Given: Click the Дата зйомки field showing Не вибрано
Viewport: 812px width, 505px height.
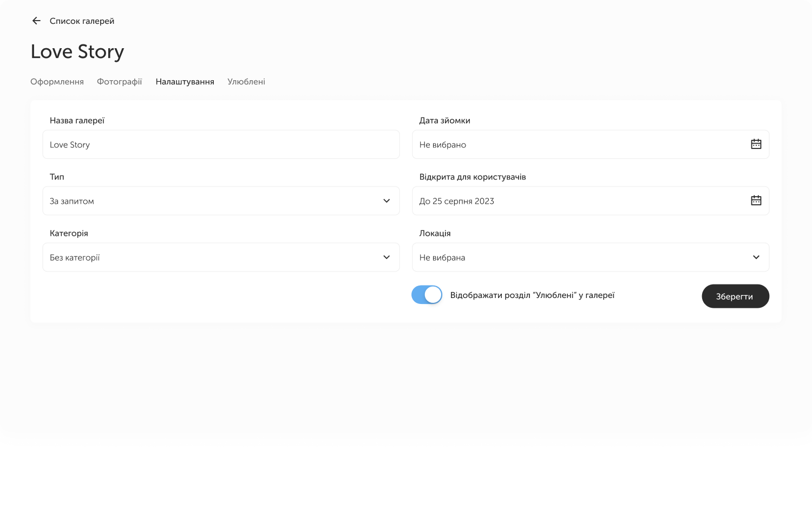Looking at the screenshot, I should pos(574,145).
